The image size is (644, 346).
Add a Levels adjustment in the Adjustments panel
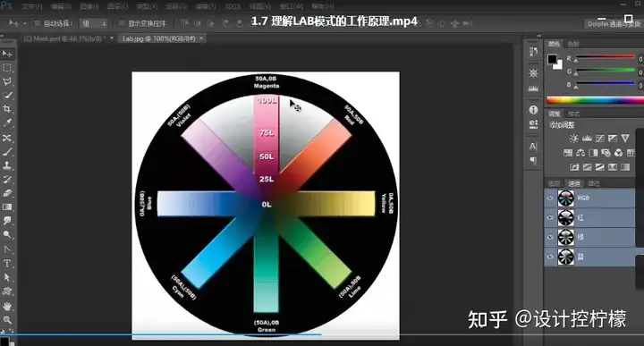point(587,139)
